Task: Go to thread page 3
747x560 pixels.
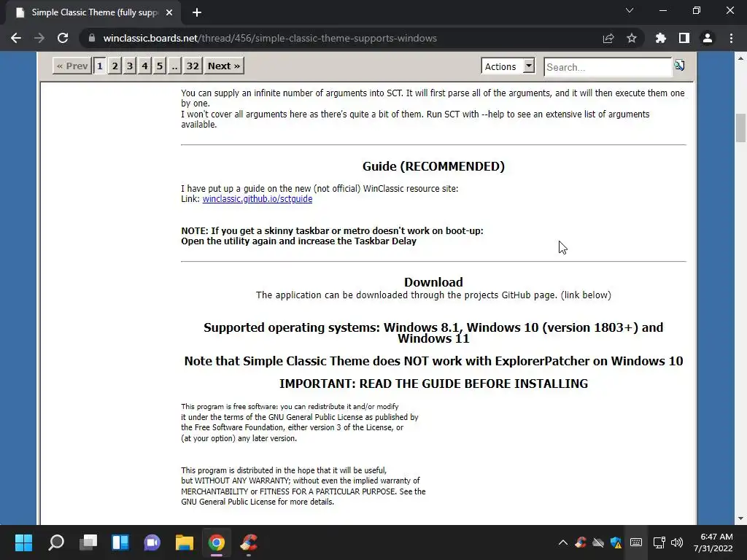Action: coord(130,66)
